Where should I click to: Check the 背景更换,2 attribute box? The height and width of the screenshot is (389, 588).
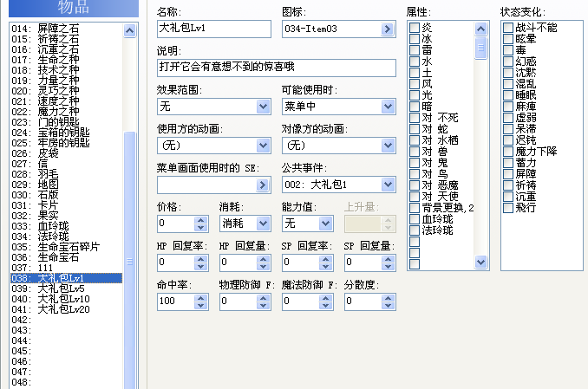(415, 208)
